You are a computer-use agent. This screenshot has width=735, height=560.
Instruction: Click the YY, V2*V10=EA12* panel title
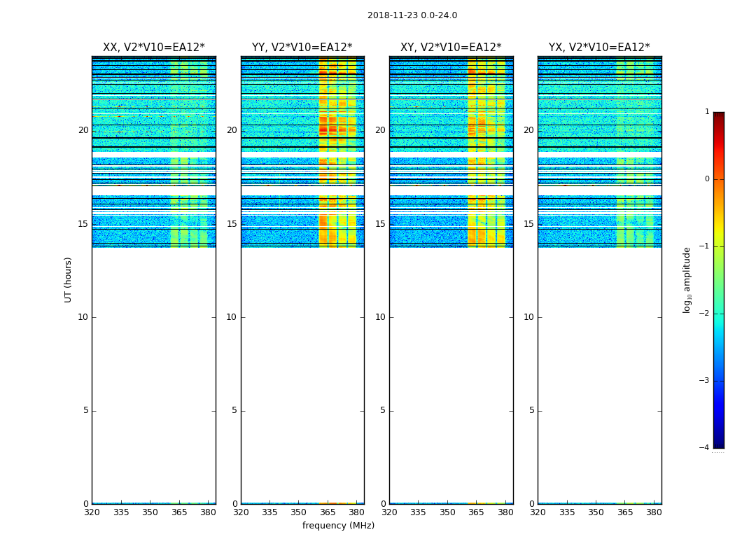coord(302,48)
